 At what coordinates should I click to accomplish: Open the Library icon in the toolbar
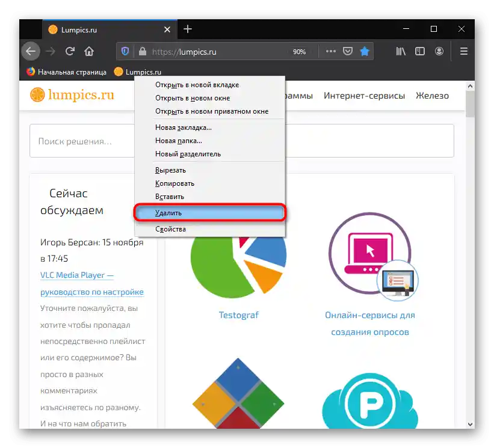pos(400,51)
